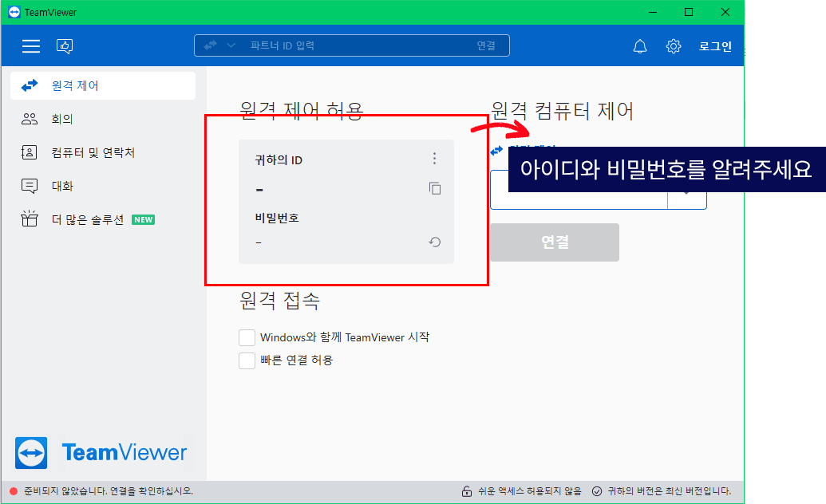The width and height of the screenshot is (826, 504).
Task: Click the large gray 연결 button
Action: pyautogui.click(x=555, y=242)
